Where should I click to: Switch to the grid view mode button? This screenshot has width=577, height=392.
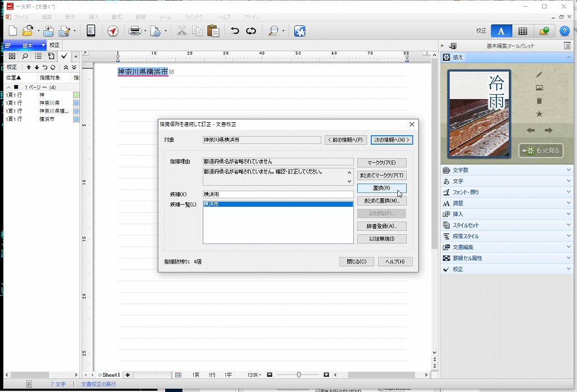click(x=523, y=31)
